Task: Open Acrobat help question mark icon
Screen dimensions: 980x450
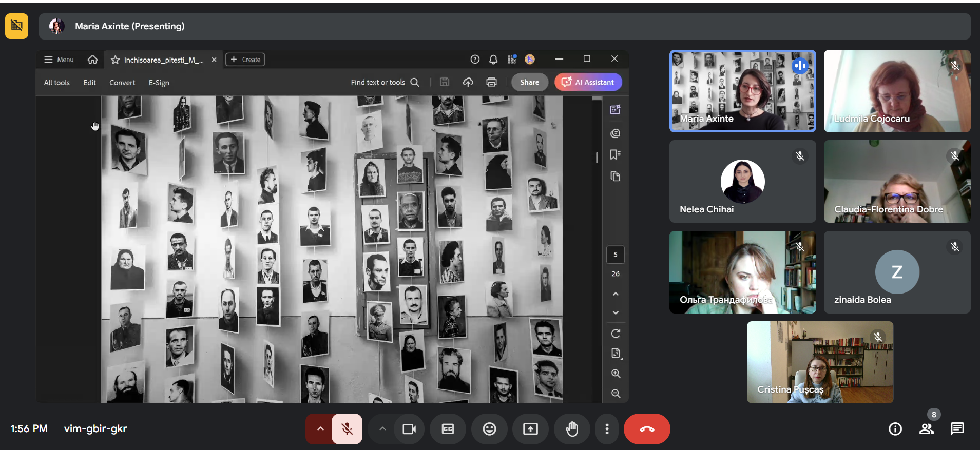Action: click(x=475, y=60)
